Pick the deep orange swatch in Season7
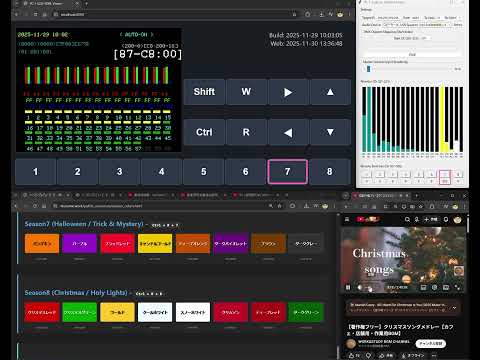Viewport: 480px width, 360px height. tap(193, 244)
